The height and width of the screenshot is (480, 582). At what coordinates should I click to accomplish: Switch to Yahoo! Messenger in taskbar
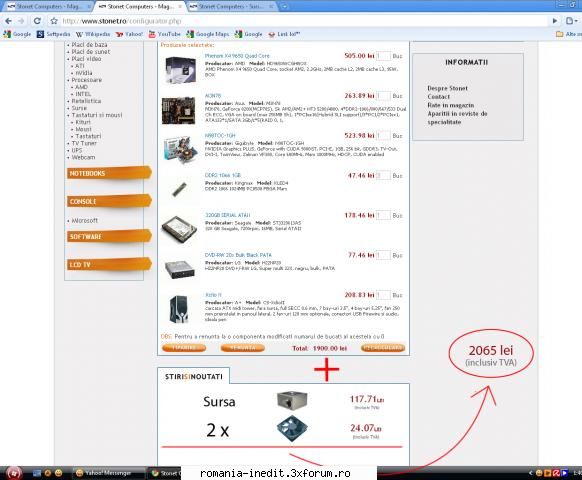pyautogui.click(x=108, y=473)
